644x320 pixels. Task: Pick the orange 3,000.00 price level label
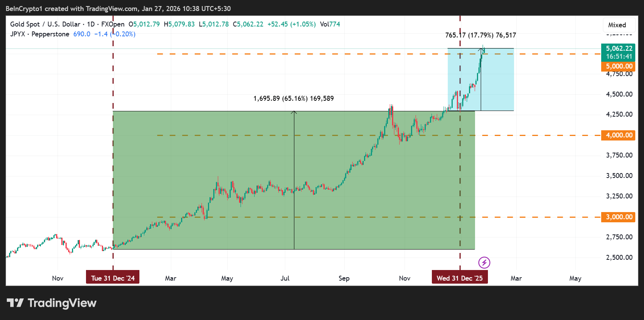[618, 217]
